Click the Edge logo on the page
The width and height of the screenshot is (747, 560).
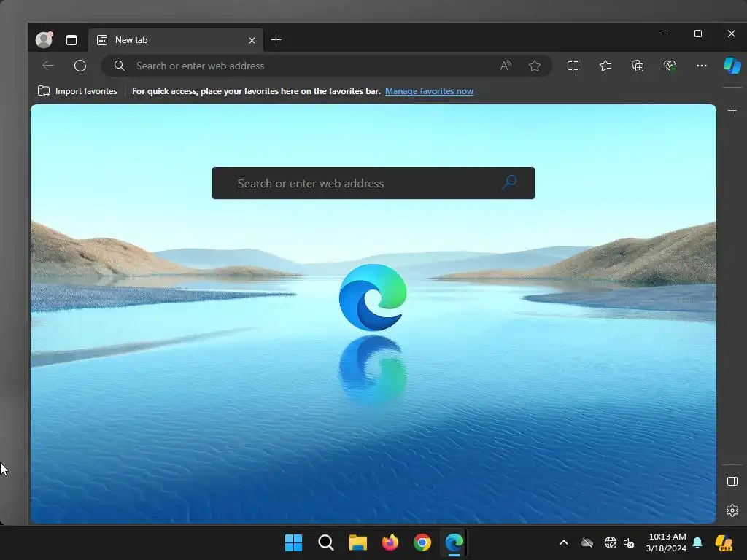(373, 297)
